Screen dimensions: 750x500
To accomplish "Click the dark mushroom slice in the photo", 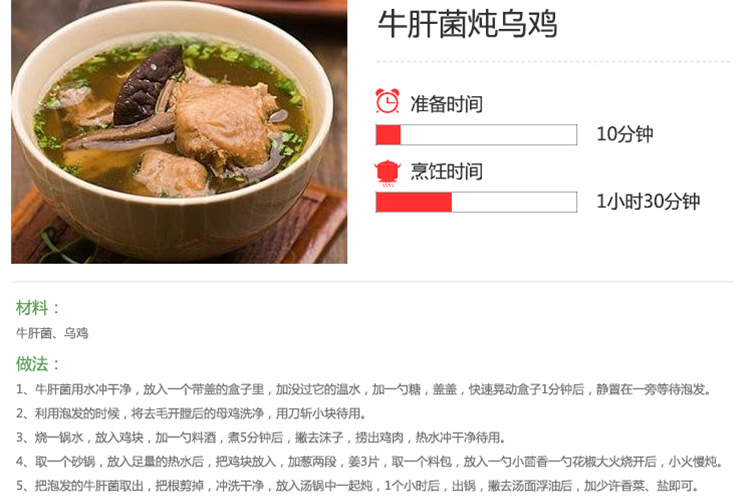I will (x=148, y=85).
